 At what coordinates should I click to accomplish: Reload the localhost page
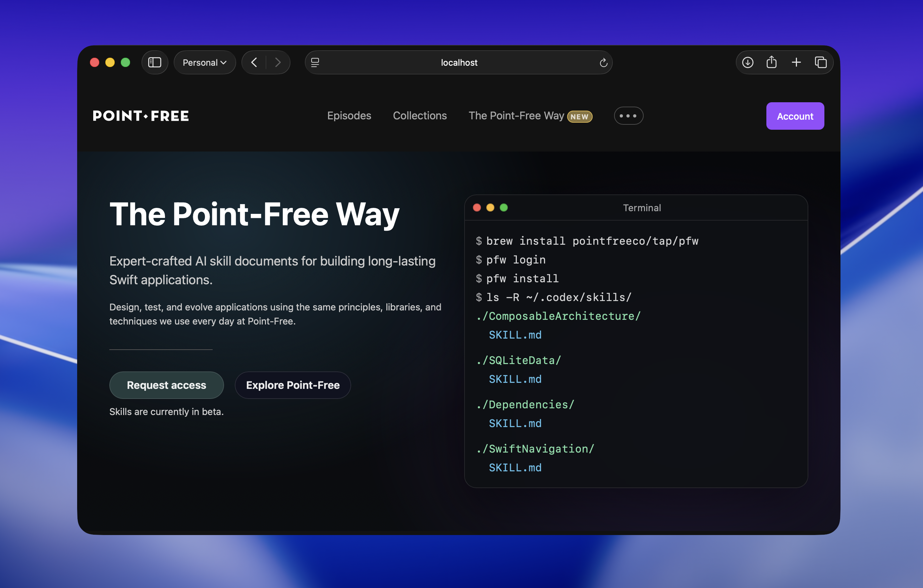[x=603, y=62]
